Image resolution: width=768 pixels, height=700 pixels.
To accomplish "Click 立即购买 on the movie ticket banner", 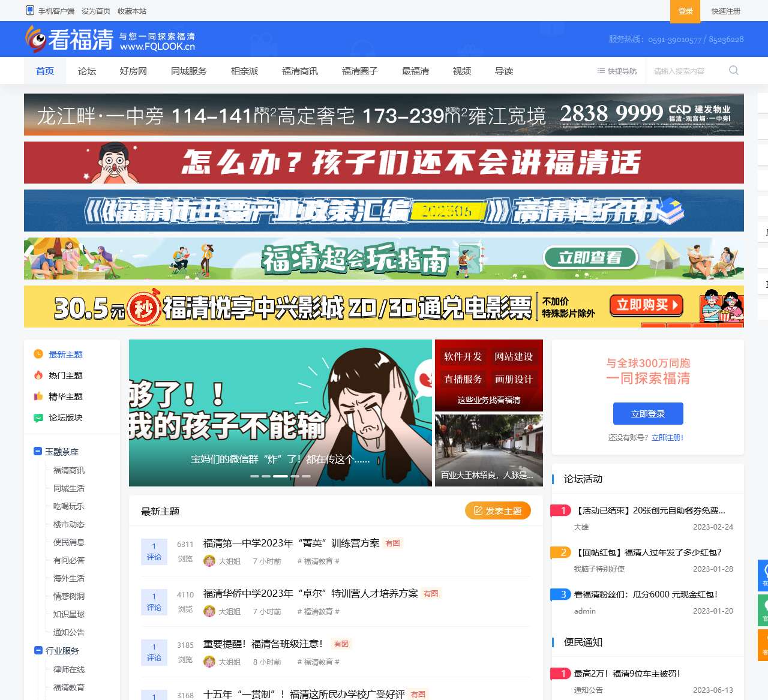I will click(x=646, y=305).
